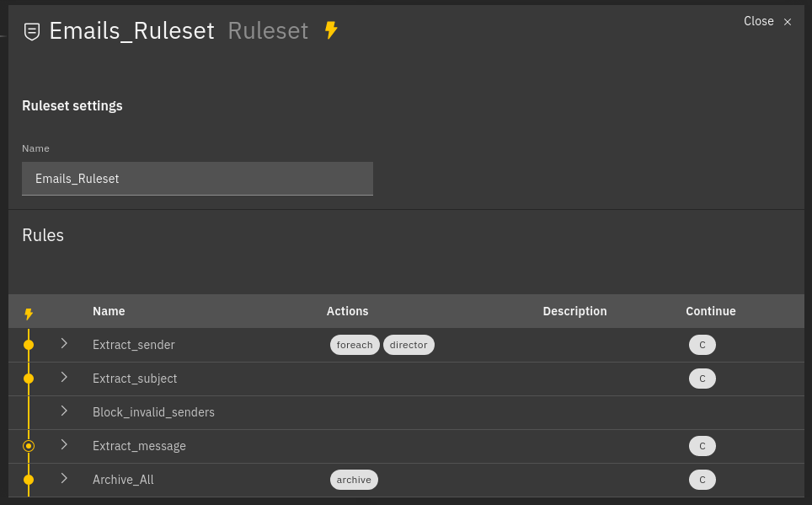Expand the Extract_sender rule

coord(65,345)
